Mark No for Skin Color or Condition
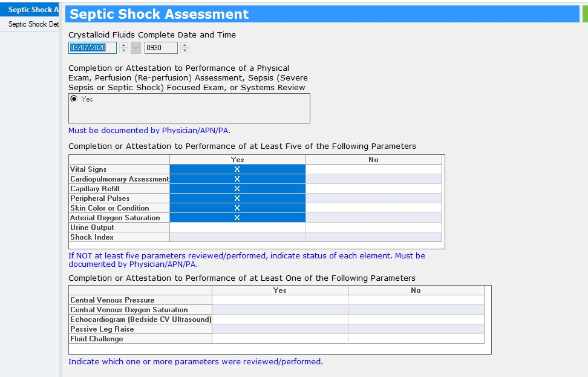 coord(374,208)
